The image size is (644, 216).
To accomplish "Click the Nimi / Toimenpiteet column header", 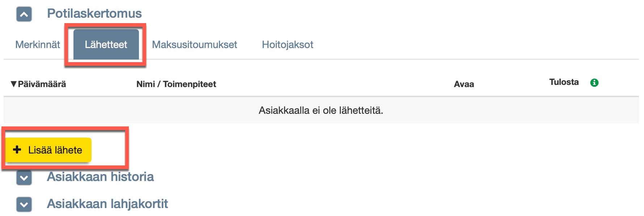I will pos(176,84).
